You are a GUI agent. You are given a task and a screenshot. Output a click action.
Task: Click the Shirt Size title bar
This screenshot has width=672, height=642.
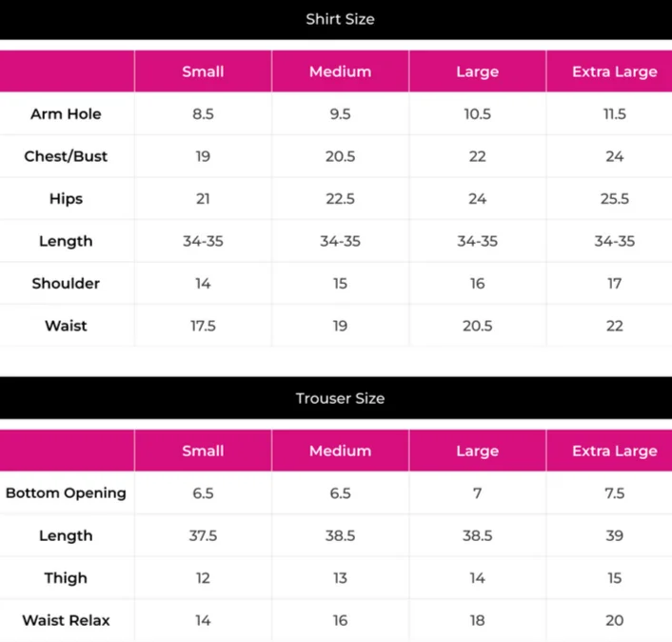tap(340, 19)
